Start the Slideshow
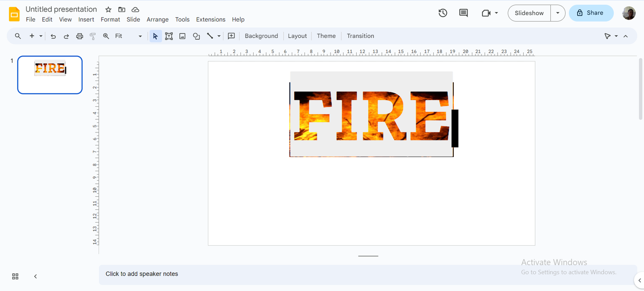The height and width of the screenshot is (291, 644). click(529, 13)
